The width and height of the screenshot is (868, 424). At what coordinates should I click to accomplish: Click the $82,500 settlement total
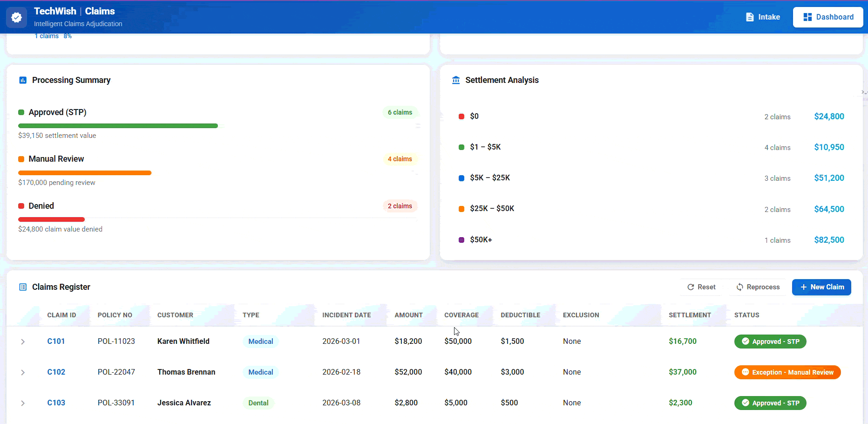[x=829, y=240]
